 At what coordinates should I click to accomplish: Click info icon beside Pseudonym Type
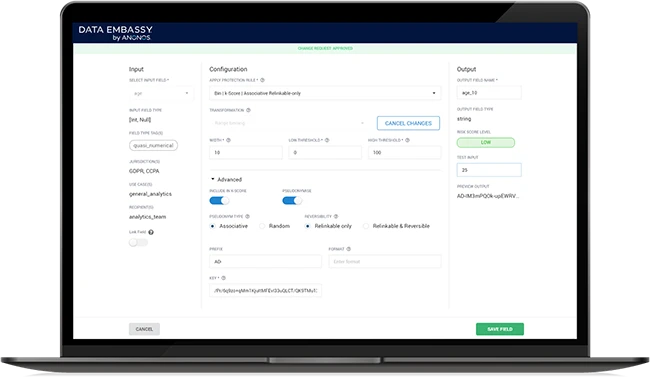click(x=247, y=216)
